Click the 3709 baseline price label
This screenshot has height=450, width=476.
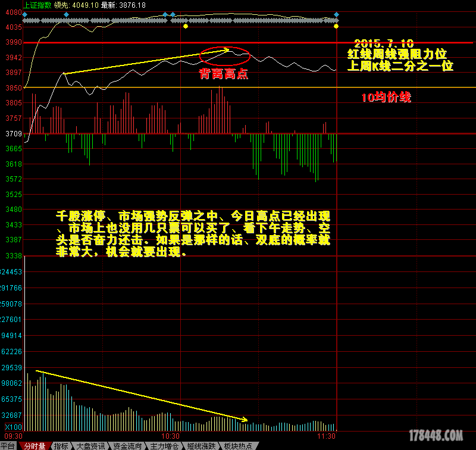[14, 133]
